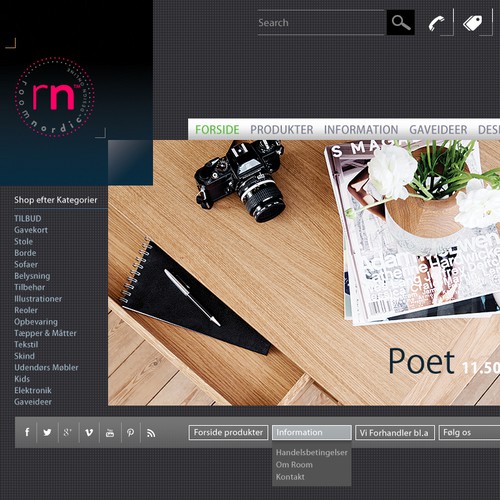Click the price tag icon
This screenshot has width=500, height=500.
[x=473, y=23]
